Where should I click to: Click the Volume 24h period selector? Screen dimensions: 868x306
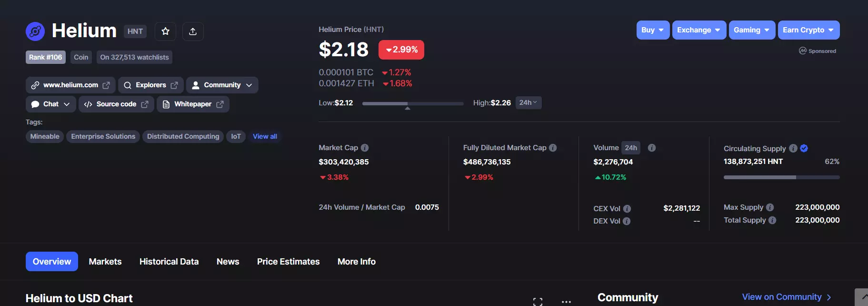click(631, 148)
